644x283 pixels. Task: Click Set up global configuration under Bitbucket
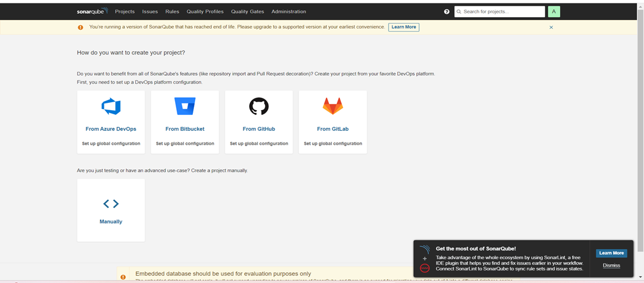(185, 144)
